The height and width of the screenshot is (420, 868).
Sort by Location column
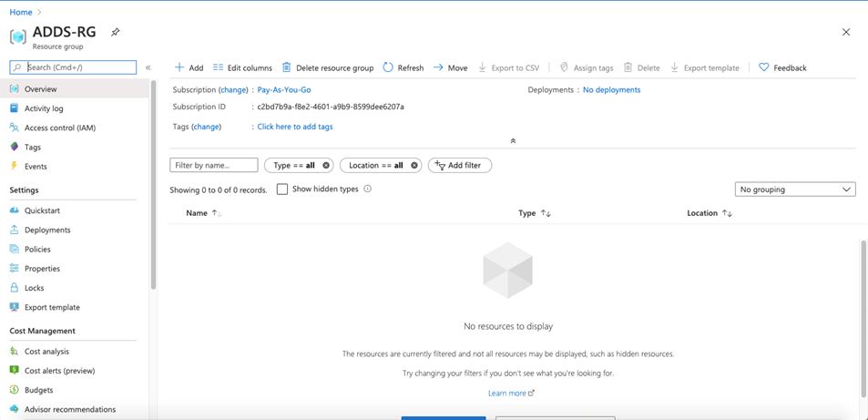(710, 213)
